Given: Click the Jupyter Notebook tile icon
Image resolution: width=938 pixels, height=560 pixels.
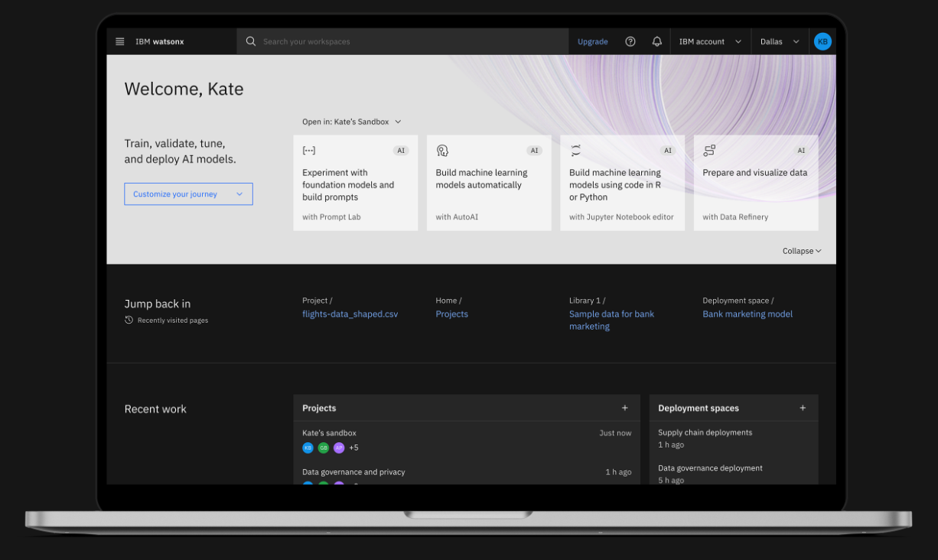Looking at the screenshot, I should point(576,151).
